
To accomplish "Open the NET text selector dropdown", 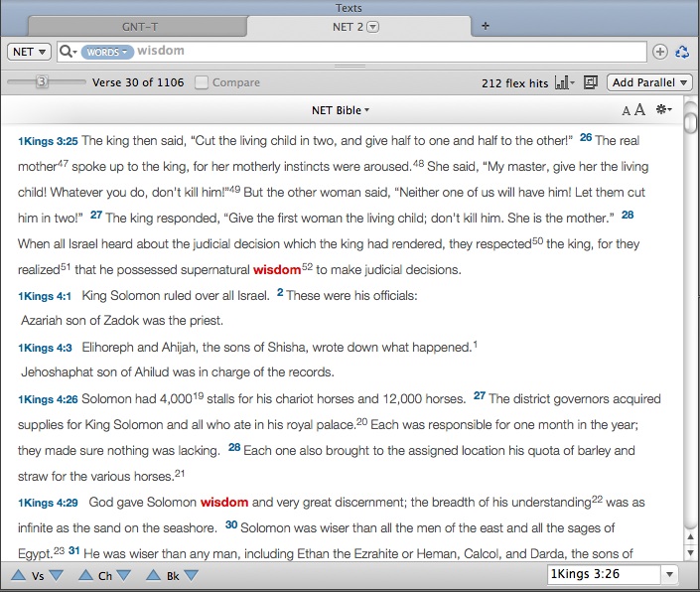I will pos(29,52).
